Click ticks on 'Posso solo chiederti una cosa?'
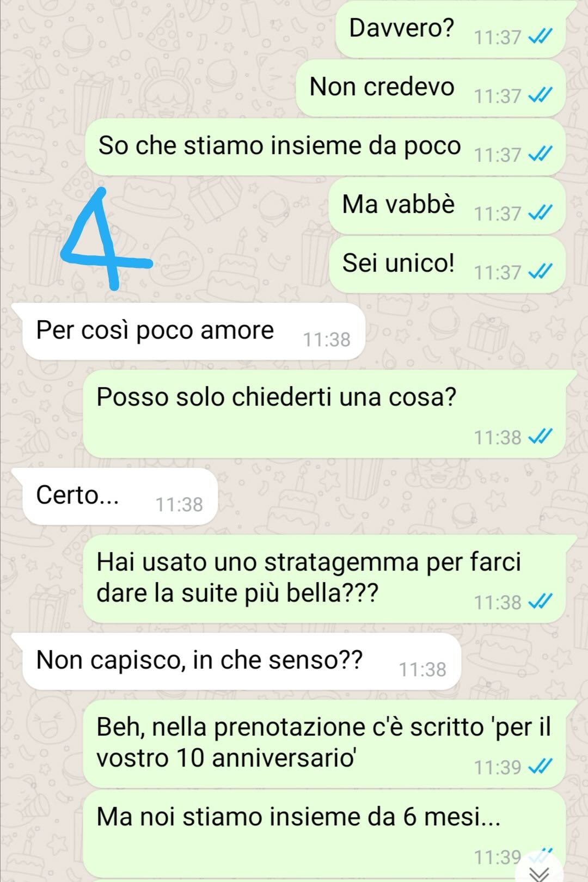 (x=541, y=437)
